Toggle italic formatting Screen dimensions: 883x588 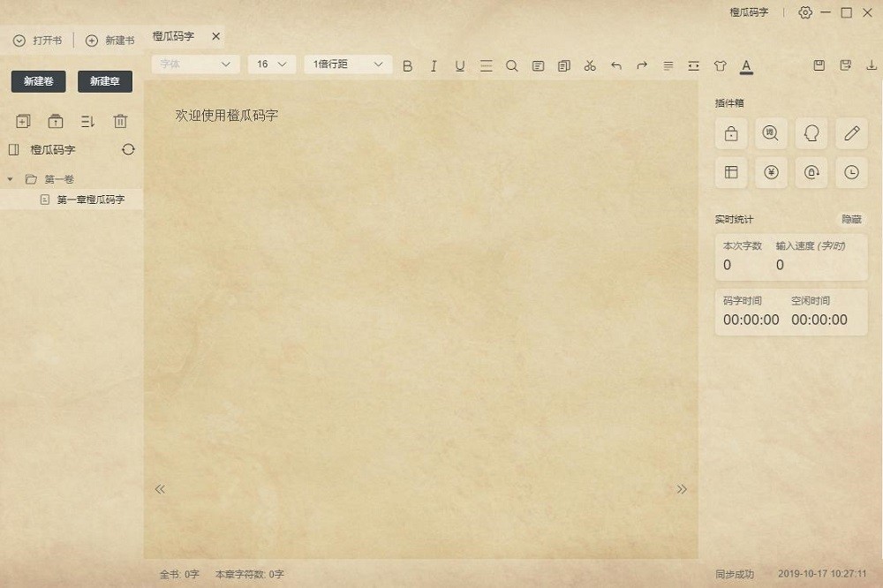tap(434, 64)
